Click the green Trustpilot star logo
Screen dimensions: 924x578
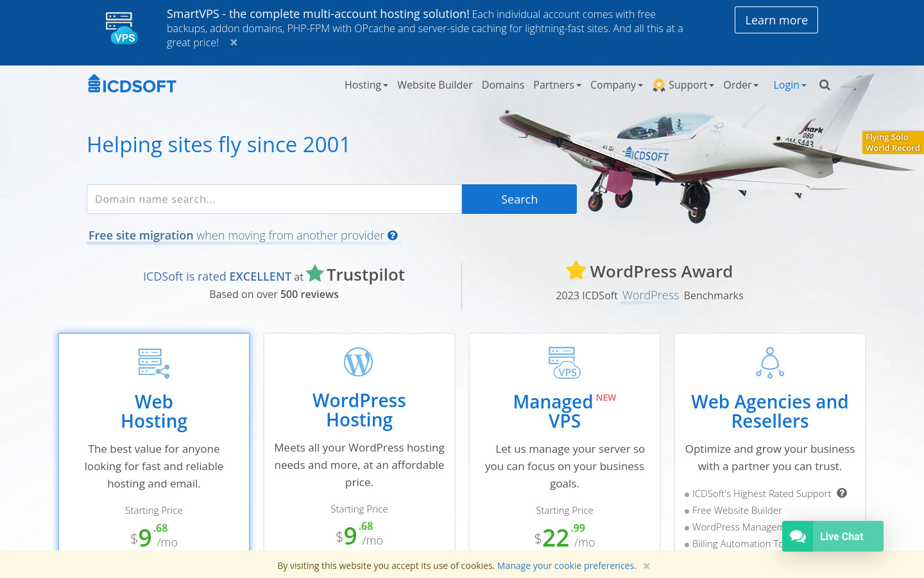click(315, 273)
